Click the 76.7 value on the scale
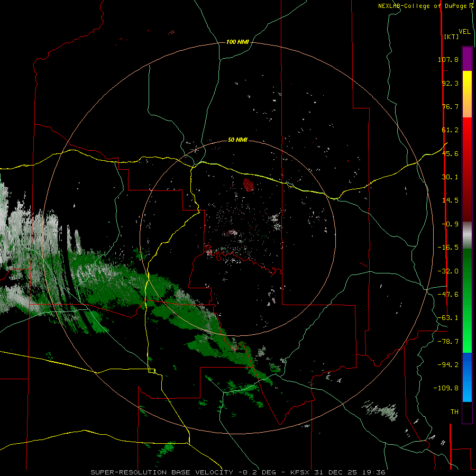Image resolution: width=476 pixels, height=476 pixels. pyautogui.click(x=450, y=106)
